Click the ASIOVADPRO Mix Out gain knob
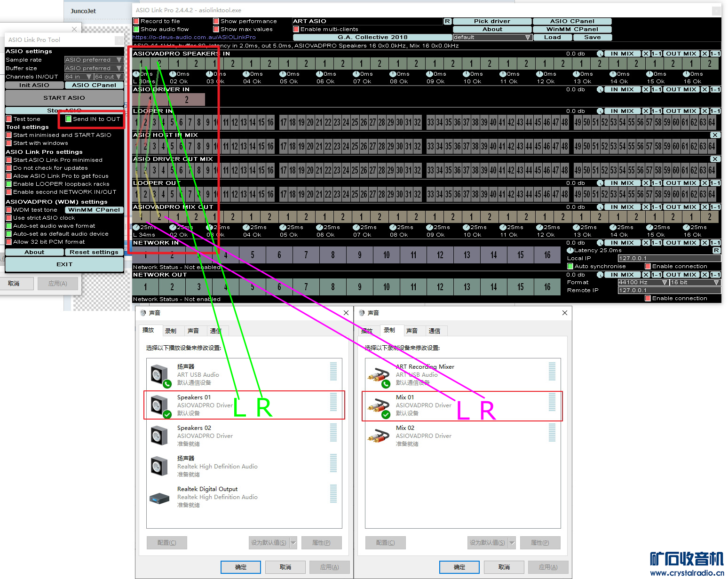Viewport: 728px width, 579px height. pos(600,207)
